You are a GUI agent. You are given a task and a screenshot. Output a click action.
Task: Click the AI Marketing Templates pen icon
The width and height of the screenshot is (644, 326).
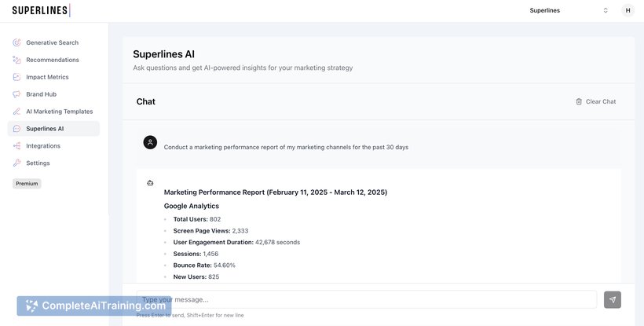coord(16,112)
